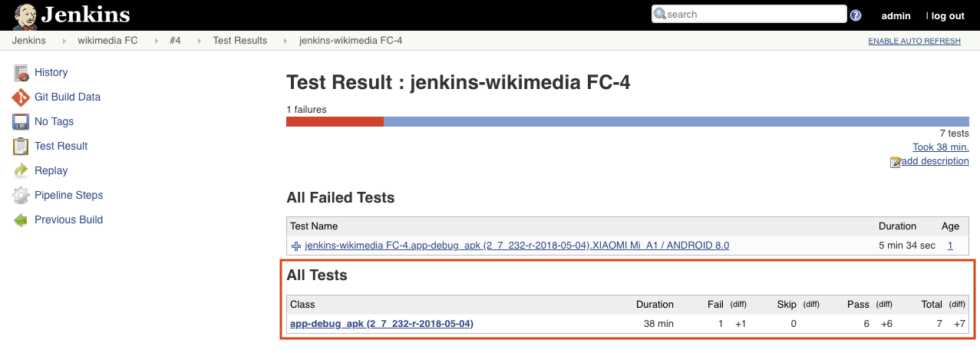This screenshot has width=980, height=353.
Task: Select the Test Results breadcrumb item
Action: [x=240, y=41]
